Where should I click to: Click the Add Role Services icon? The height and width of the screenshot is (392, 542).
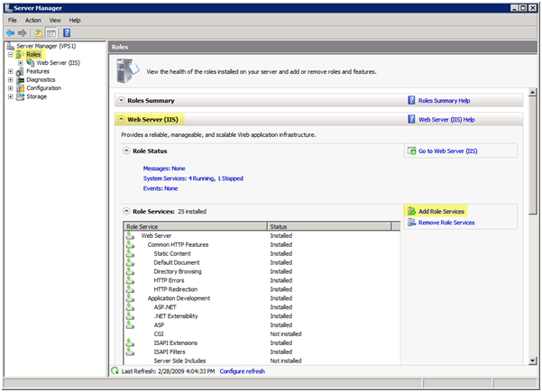pos(411,211)
